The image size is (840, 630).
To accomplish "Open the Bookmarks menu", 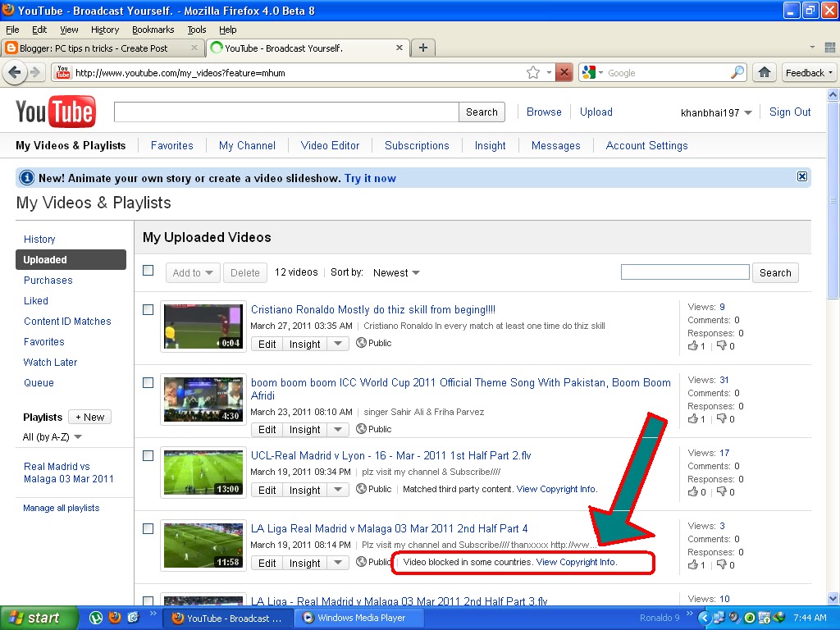I will pyautogui.click(x=153, y=30).
